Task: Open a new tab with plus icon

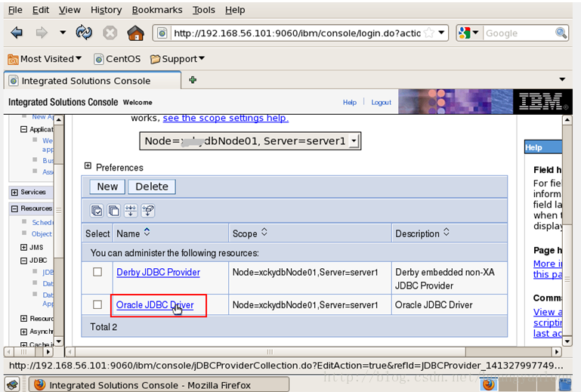Action: 193,79
